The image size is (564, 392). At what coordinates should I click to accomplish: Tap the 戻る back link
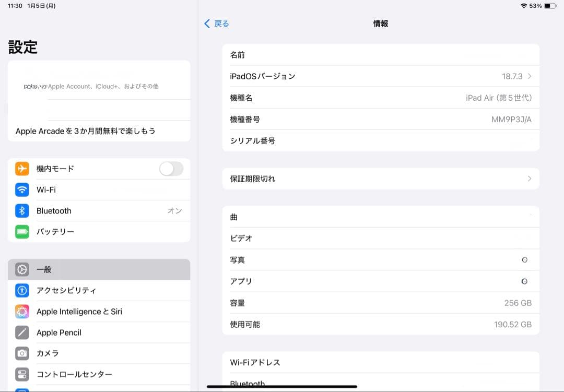(217, 23)
